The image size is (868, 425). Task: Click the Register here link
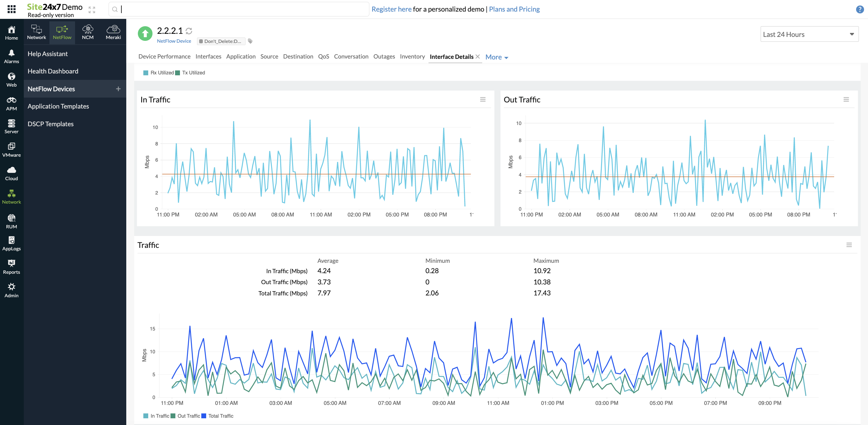click(x=391, y=9)
